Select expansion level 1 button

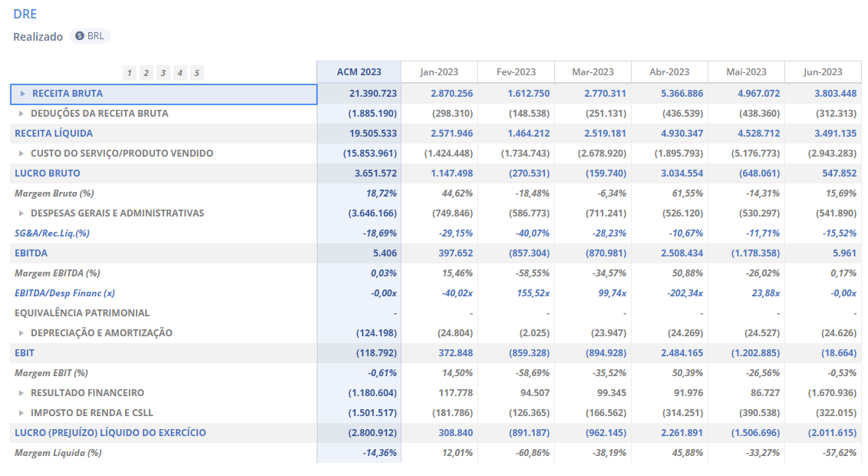tap(129, 73)
